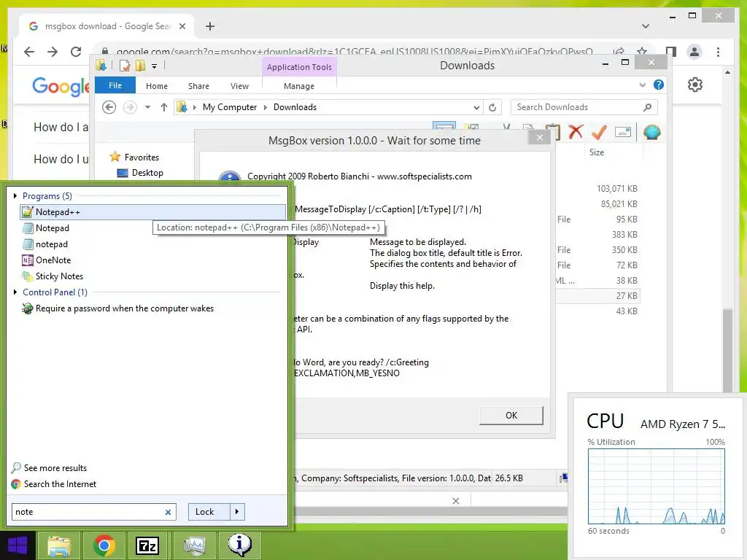This screenshot has width=747, height=560.
Task: Open Require a password when computer wakes
Action: (117, 308)
